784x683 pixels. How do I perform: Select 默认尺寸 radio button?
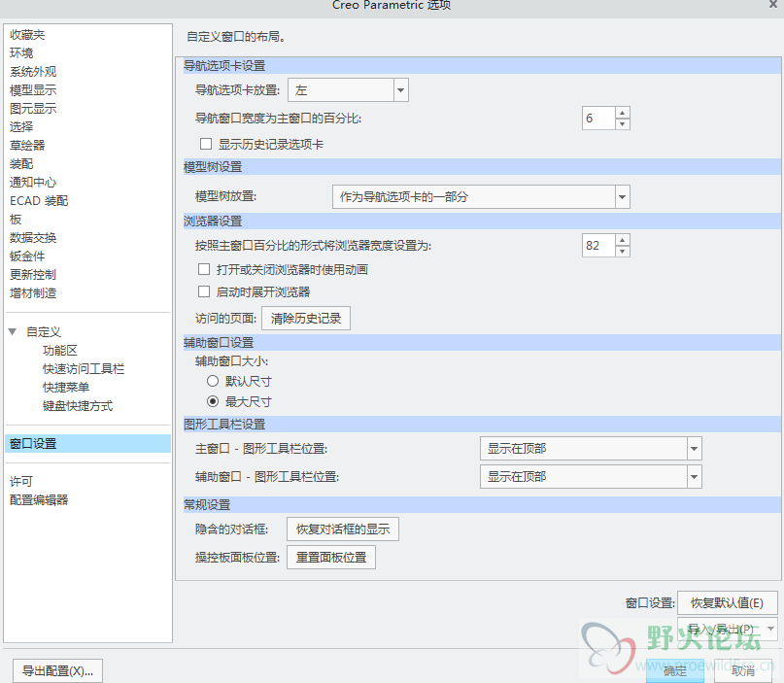[213, 381]
